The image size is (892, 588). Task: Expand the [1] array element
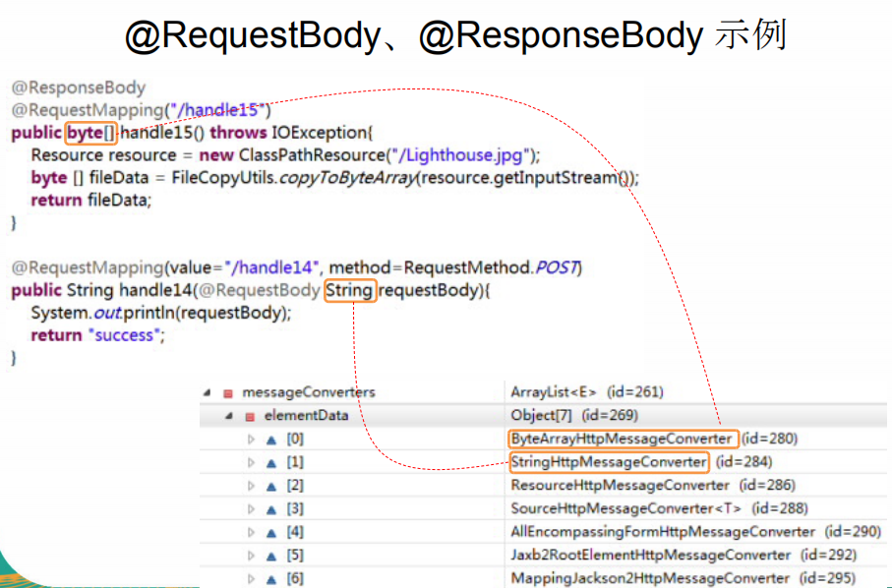pos(251,462)
